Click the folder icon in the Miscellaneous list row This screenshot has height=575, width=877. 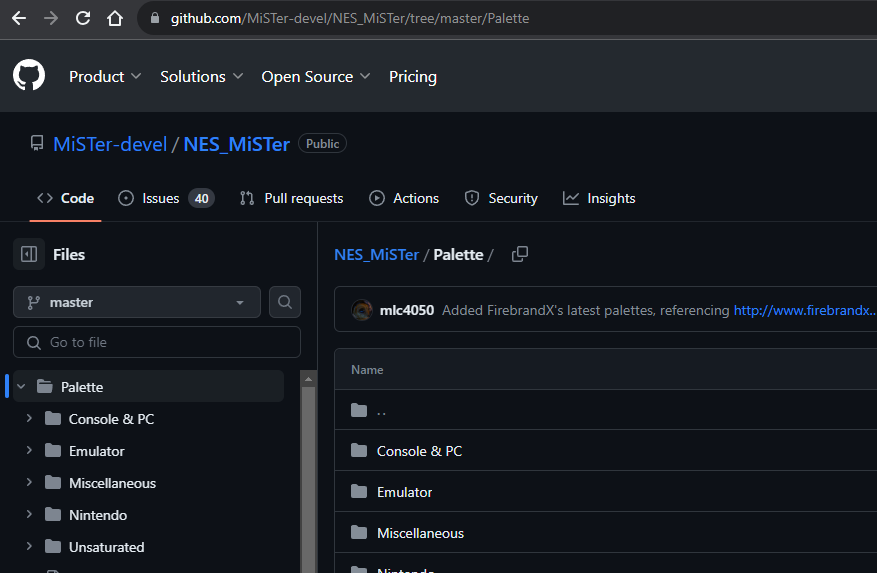pos(359,533)
